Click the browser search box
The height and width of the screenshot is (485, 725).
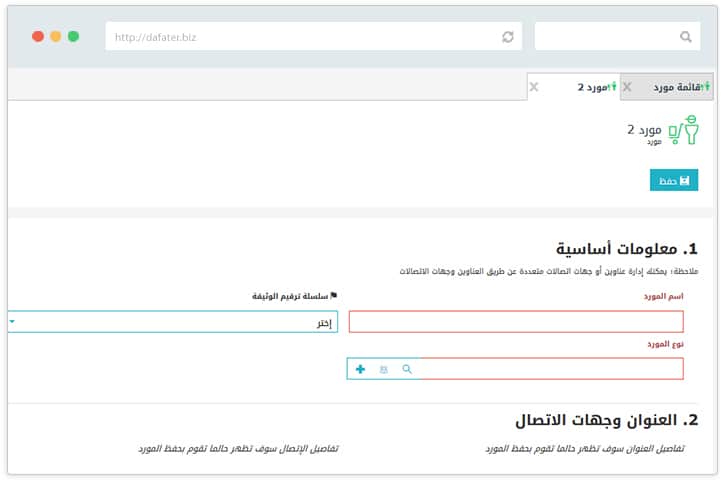pos(617,37)
